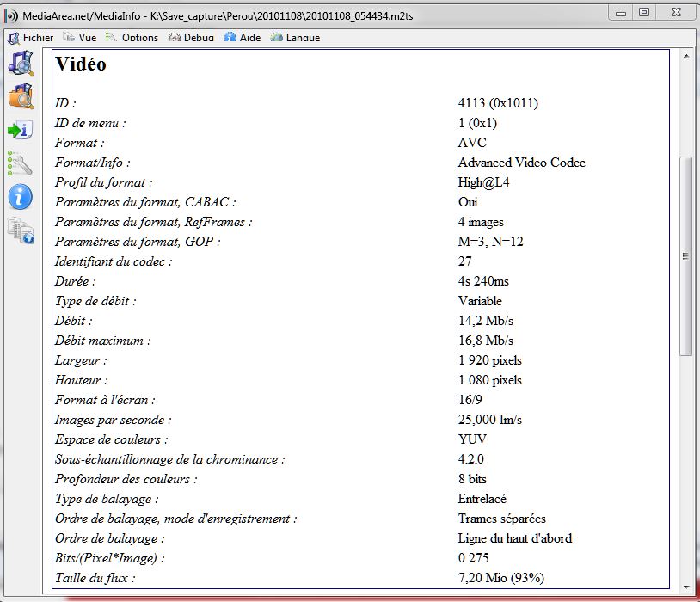Click the stream size 7,20 Mio (93%)

click(x=500, y=578)
